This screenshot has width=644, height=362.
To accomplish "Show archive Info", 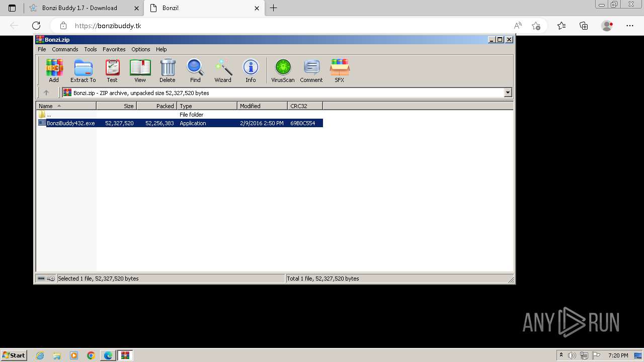I will [251, 70].
